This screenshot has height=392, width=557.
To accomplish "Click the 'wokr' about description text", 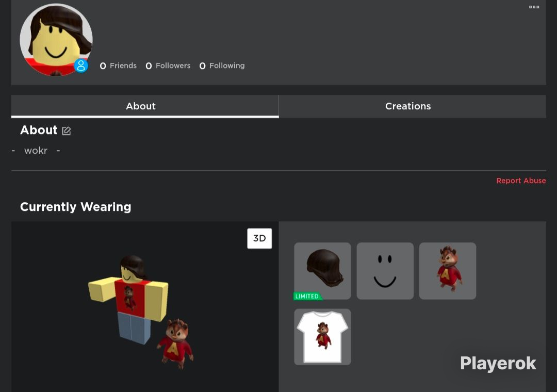I will [x=36, y=151].
